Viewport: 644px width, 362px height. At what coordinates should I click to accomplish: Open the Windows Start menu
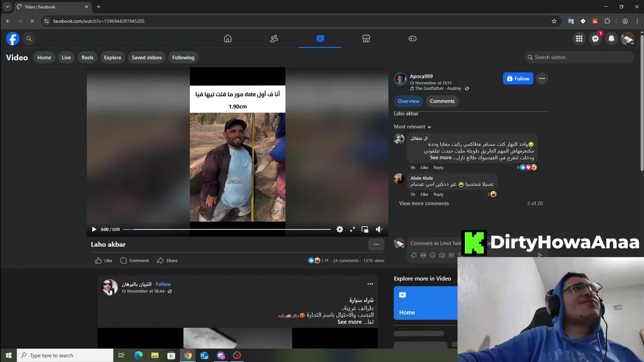8,355
